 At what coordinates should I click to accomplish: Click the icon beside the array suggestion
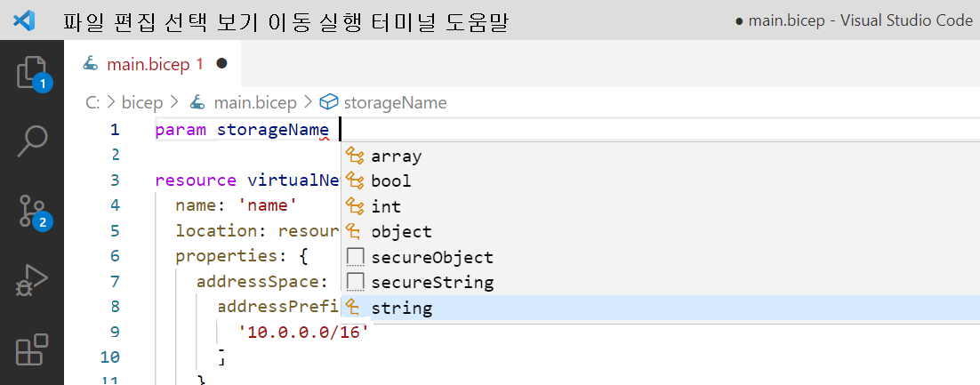coord(354,156)
